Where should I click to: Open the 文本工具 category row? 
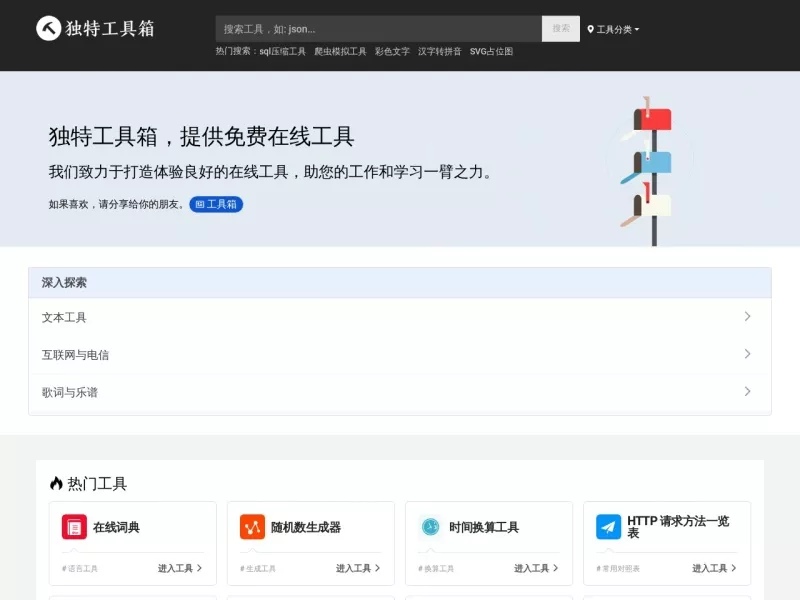400,317
